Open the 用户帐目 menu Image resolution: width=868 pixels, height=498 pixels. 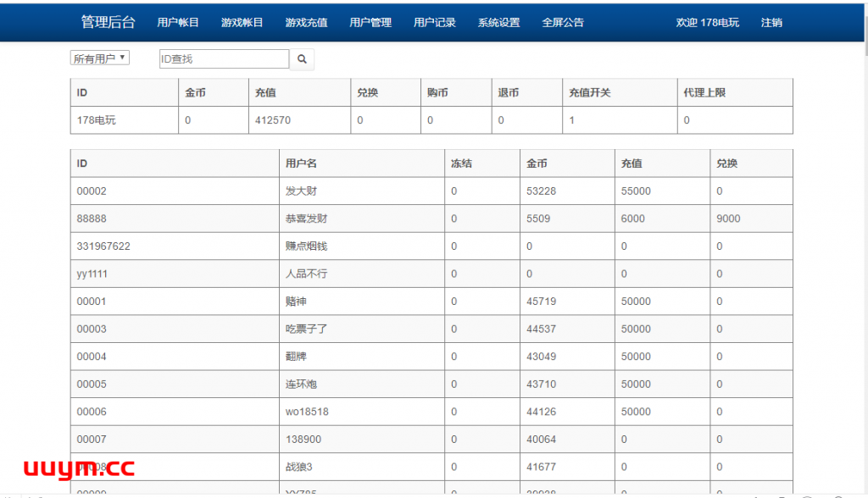(x=178, y=23)
